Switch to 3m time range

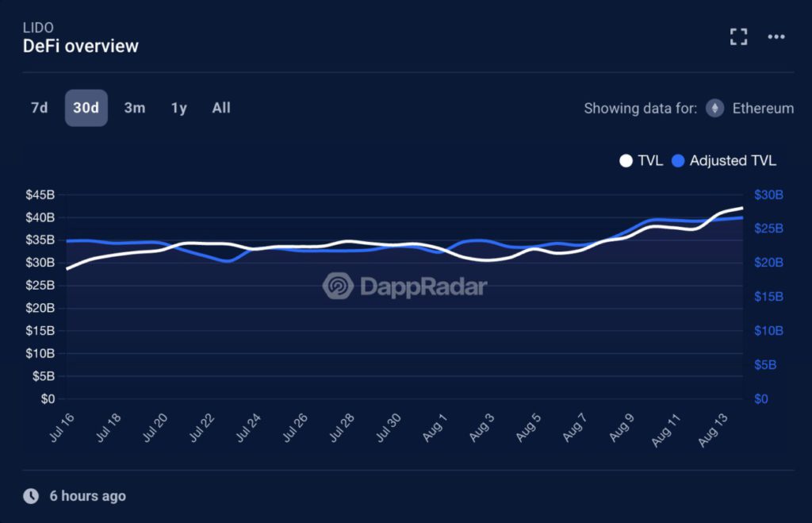(x=135, y=108)
